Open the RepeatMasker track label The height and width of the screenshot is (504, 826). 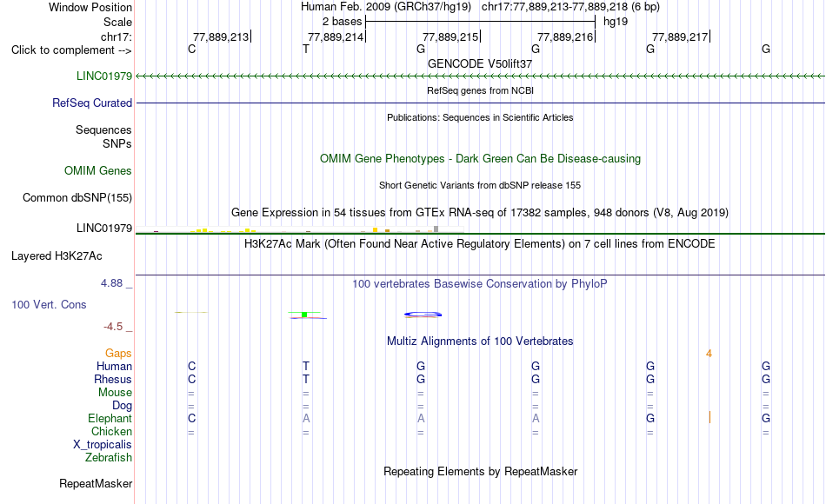[x=96, y=483]
